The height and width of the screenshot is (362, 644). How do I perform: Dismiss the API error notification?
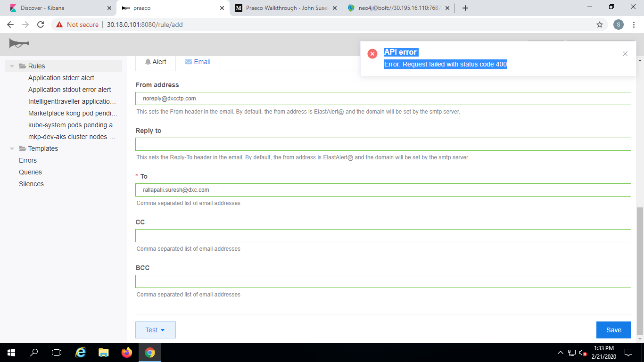(625, 54)
